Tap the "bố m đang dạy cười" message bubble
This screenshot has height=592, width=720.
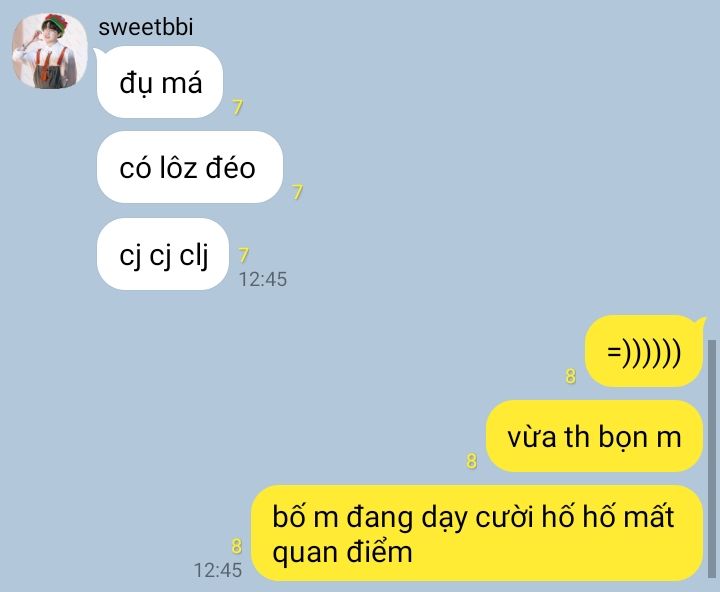[x=477, y=533]
